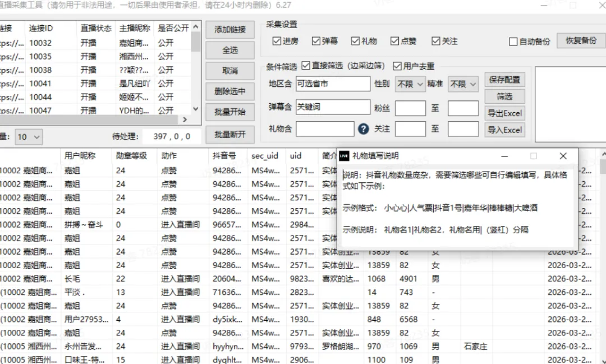
Task: Enable the 自动备份 checkbox
Action: (x=513, y=41)
